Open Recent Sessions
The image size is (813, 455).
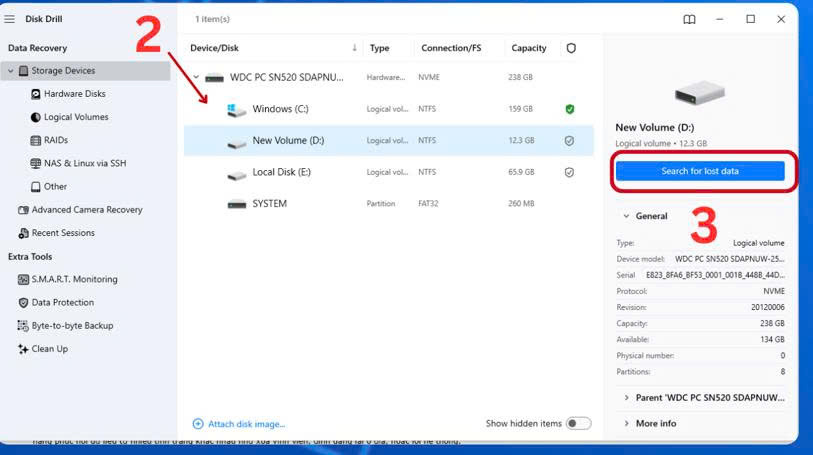coord(63,233)
